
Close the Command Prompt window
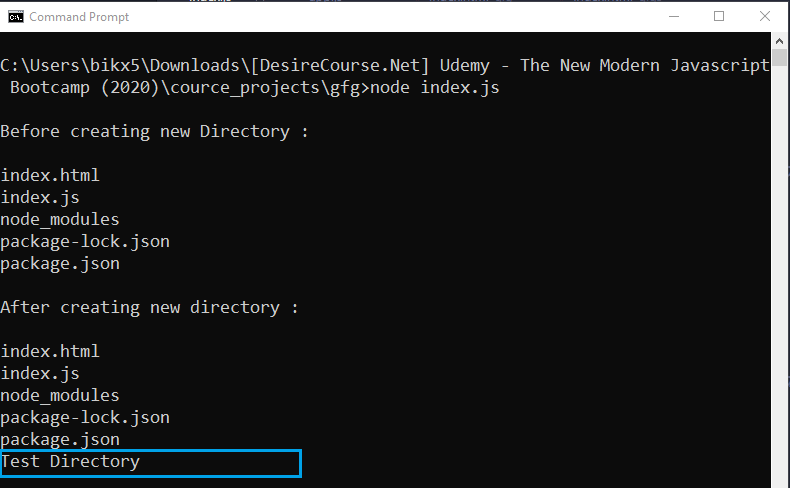763,16
